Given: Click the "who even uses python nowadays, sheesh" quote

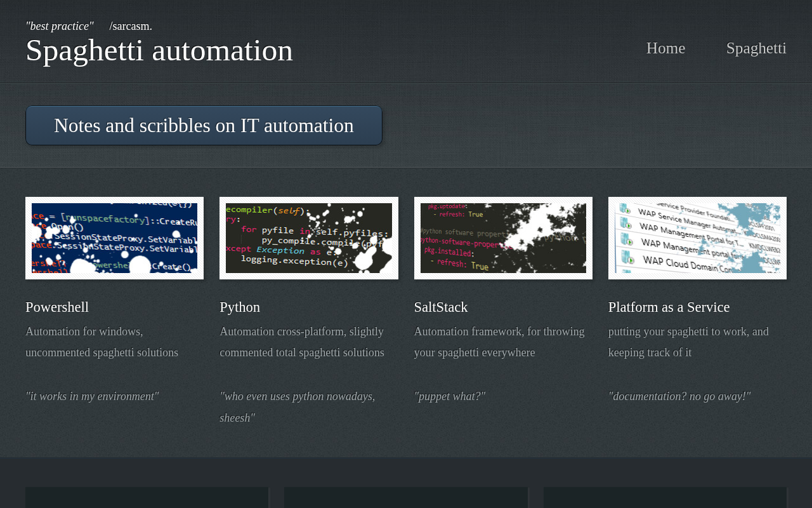Looking at the screenshot, I should 298,407.
